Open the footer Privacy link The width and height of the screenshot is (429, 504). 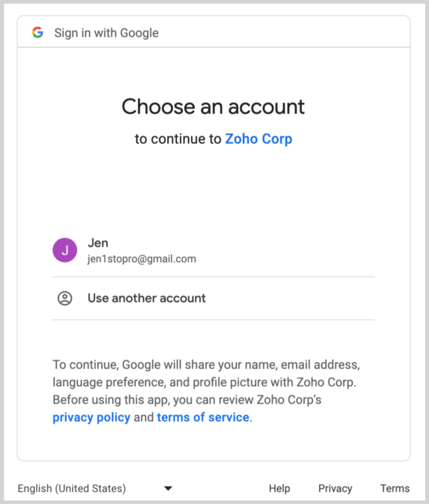tap(335, 488)
